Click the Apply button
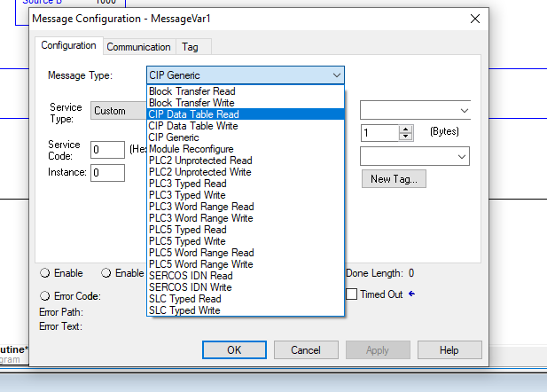 (x=378, y=350)
